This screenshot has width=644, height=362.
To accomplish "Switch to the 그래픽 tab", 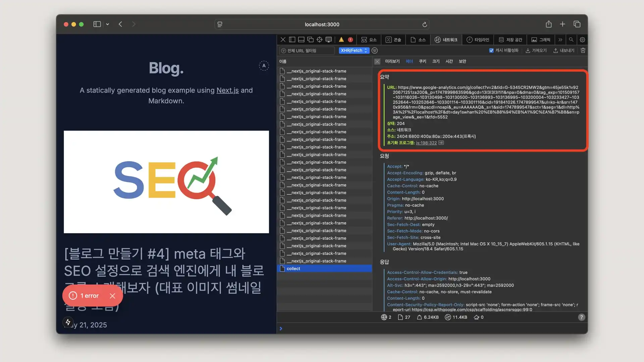I will tap(541, 40).
